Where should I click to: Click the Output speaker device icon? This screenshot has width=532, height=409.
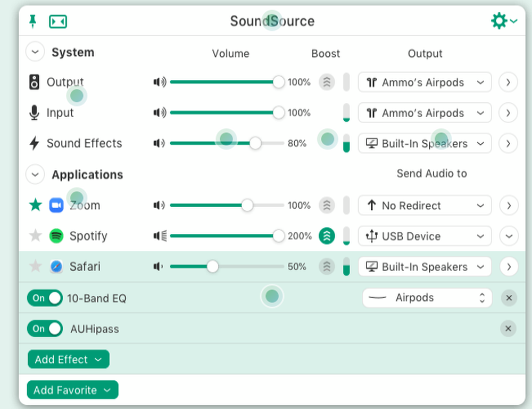(x=34, y=82)
